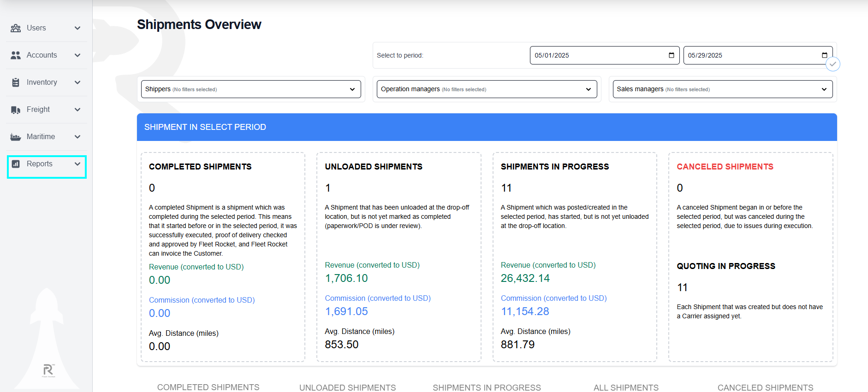Open calendar picker for start date 05/01/2025
This screenshot has width=868, height=392.
click(x=672, y=55)
